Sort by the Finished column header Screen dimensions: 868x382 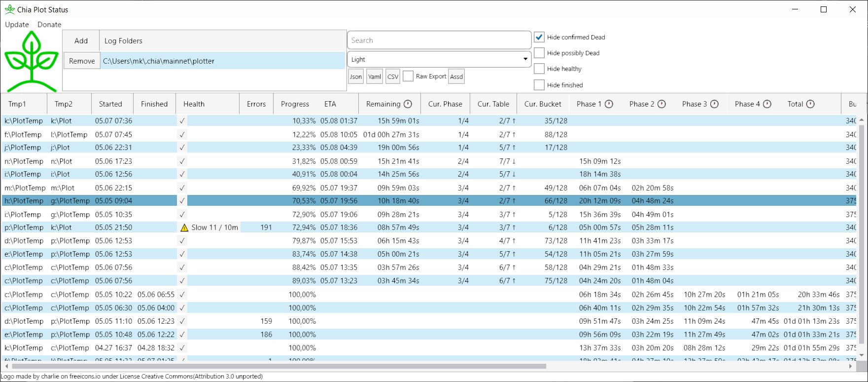155,104
